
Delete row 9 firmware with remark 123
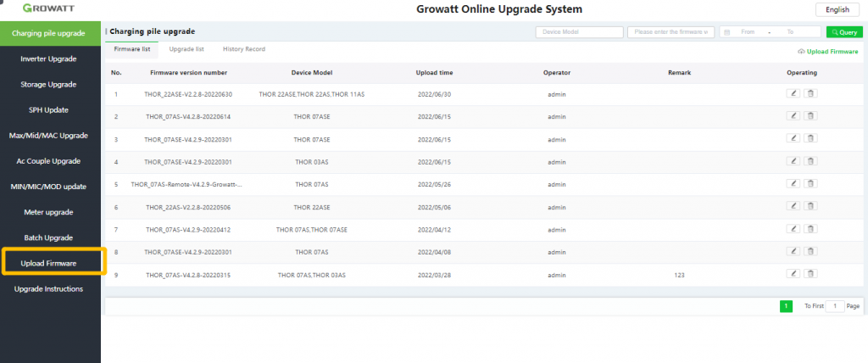[810, 273]
